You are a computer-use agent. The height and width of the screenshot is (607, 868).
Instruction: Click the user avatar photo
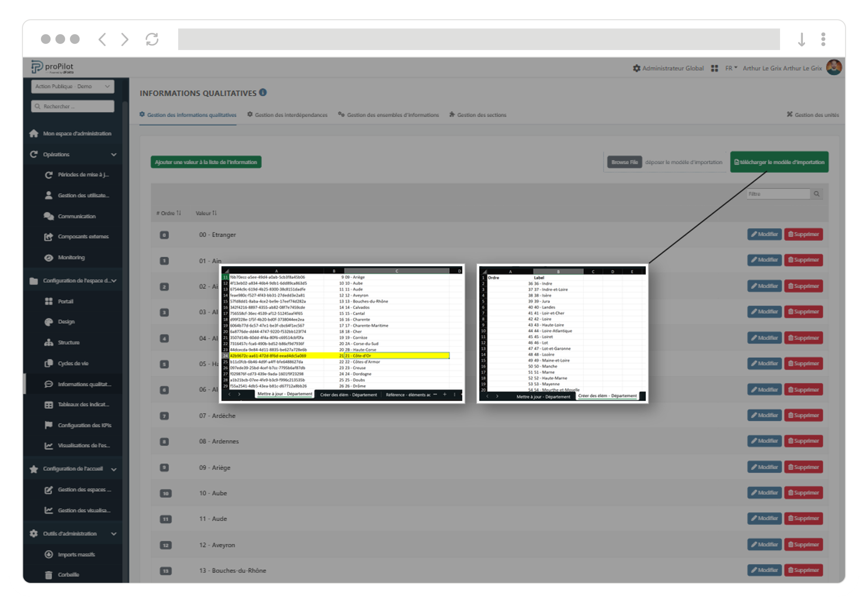click(x=833, y=68)
